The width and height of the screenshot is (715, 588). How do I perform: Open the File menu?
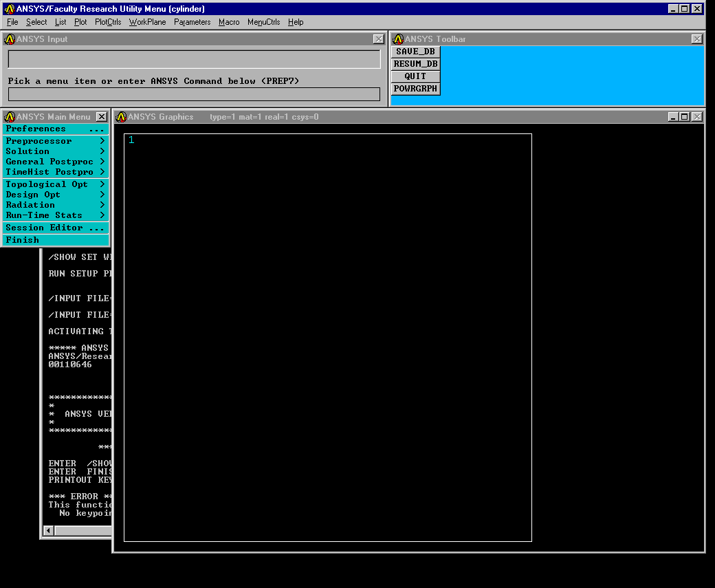point(12,22)
